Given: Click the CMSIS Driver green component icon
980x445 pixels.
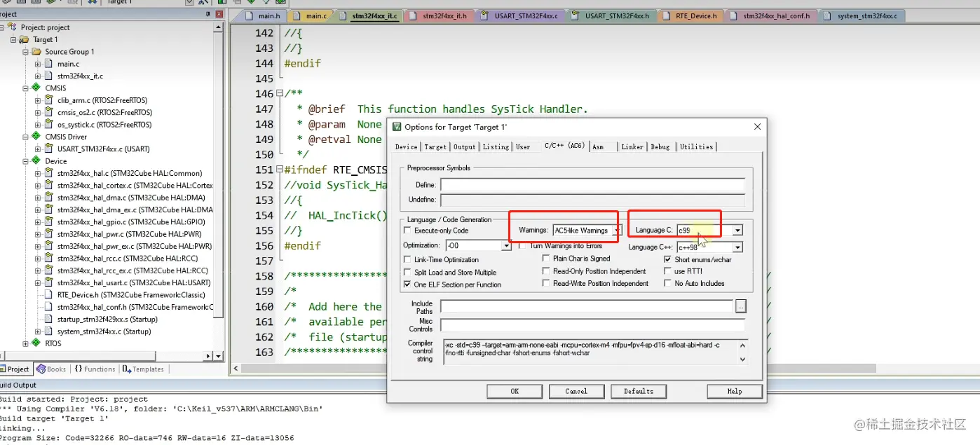Looking at the screenshot, I should [x=36, y=137].
